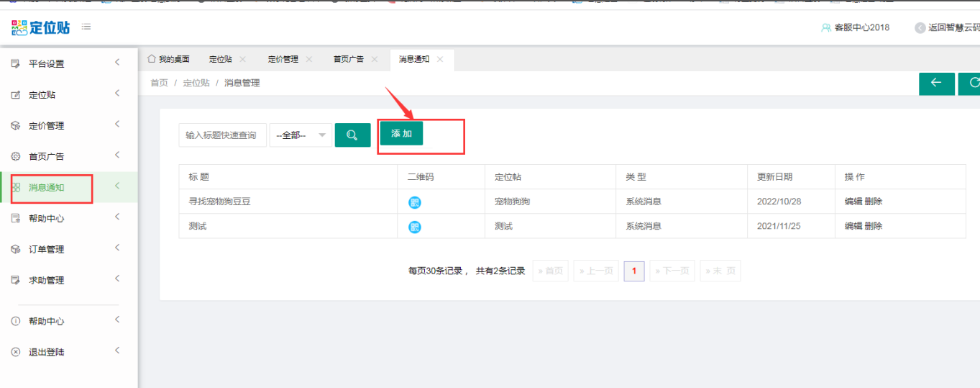Open QR code icon for 寻找宠物狗豆豆

click(415, 202)
